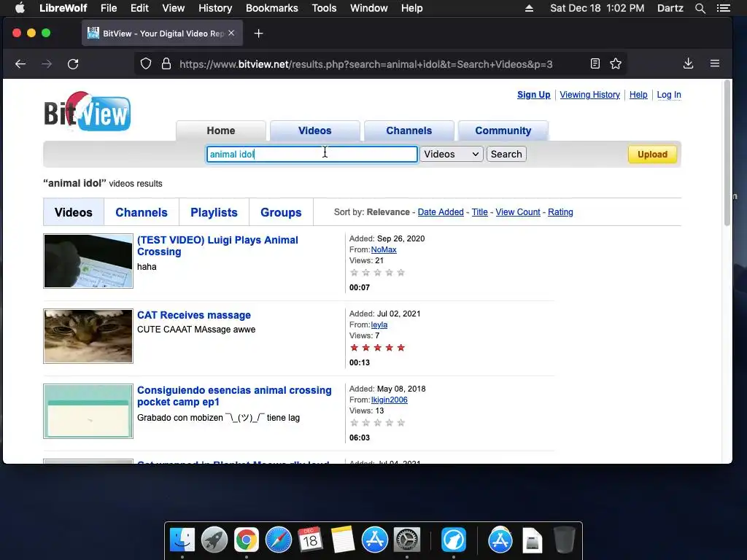Image resolution: width=747 pixels, height=560 pixels.
Task: Open Spotlight search magnifier in menu bar
Action: (700, 8)
